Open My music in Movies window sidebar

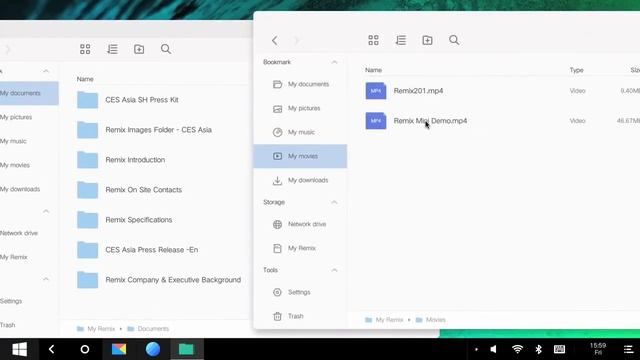click(x=300, y=132)
